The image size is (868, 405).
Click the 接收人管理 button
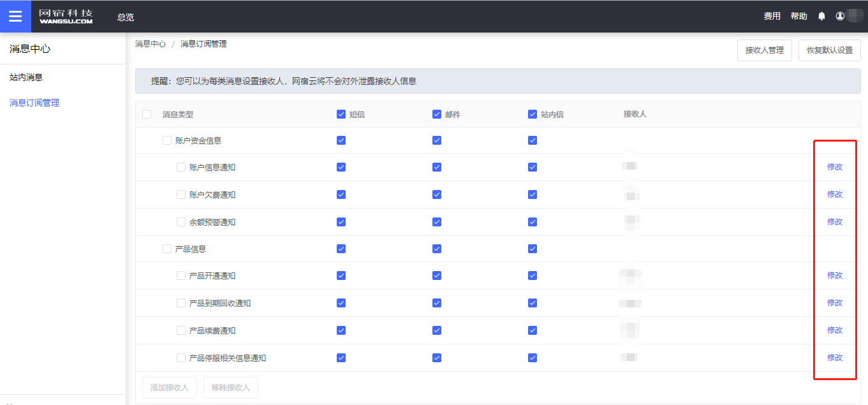[764, 50]
